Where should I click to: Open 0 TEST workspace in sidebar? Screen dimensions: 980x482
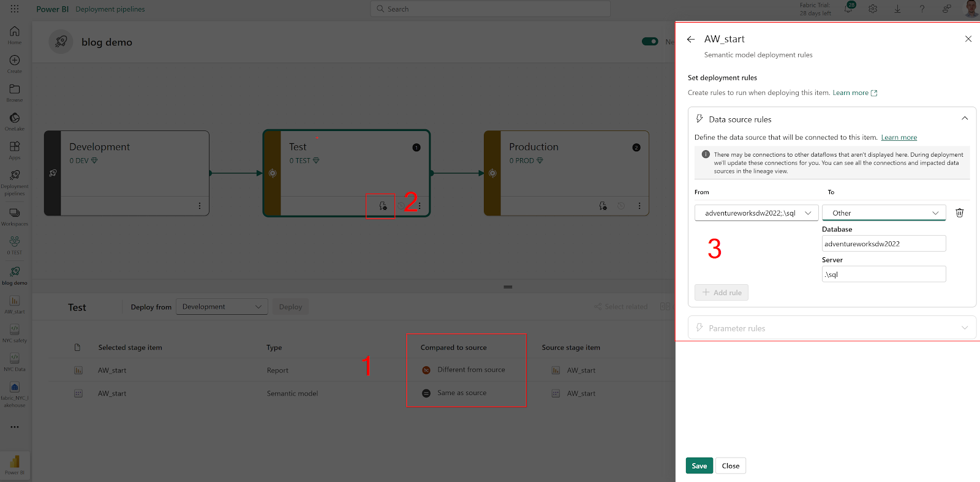click(x=15, y=245)
